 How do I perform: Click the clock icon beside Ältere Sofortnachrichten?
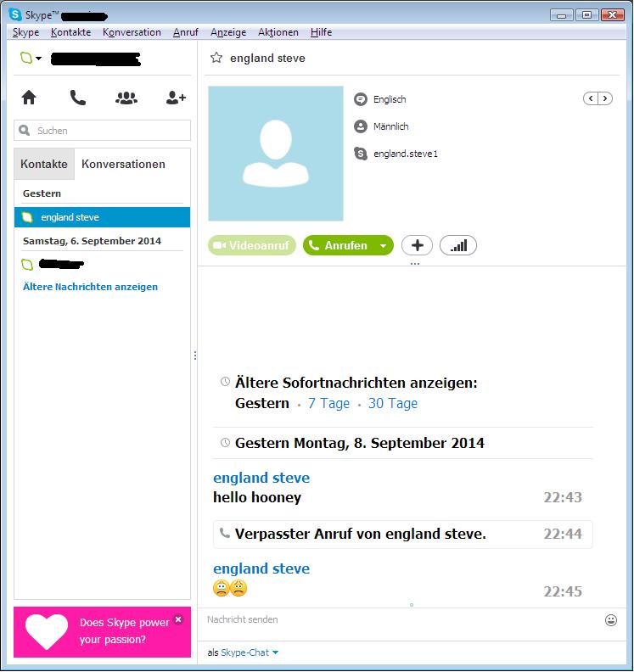tap(225, 382)
